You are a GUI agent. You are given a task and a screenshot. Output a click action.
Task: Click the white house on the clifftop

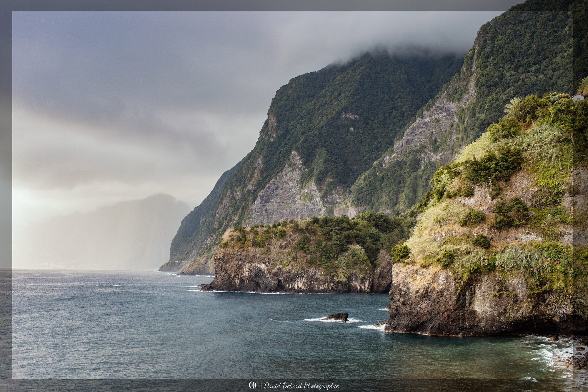[x=578, y=97]
